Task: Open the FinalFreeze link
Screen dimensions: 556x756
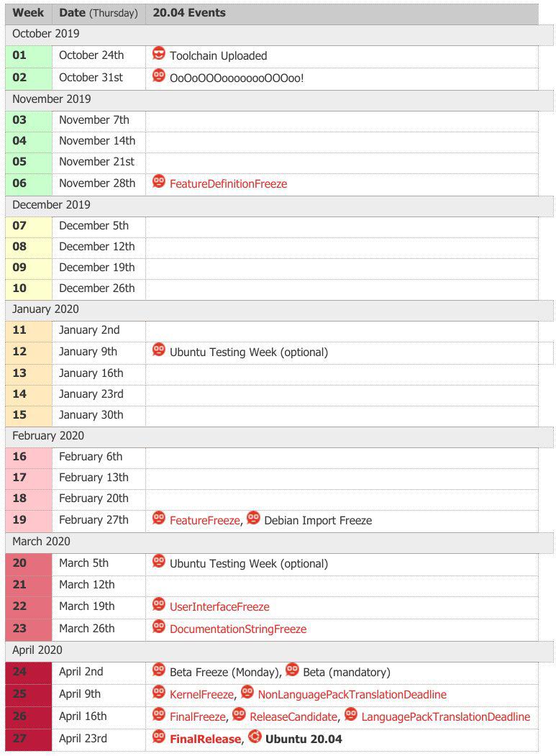Action: tap(197, 716)
